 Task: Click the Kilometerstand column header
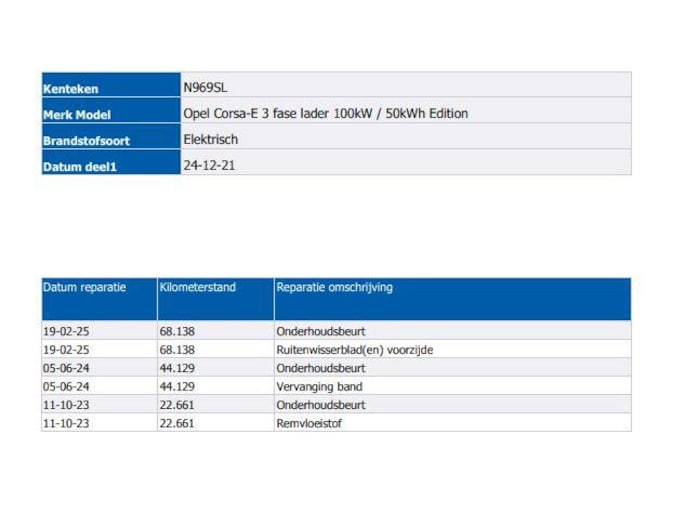click(x=197, y=288)
